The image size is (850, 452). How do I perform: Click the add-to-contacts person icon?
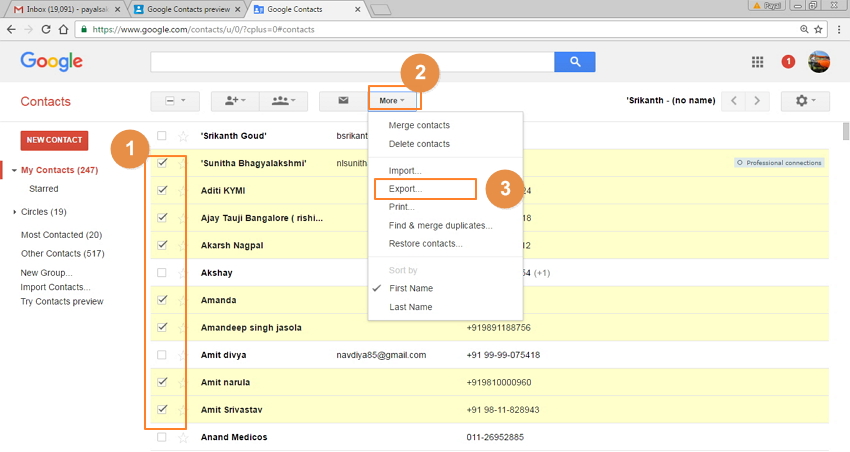(235, 101)
